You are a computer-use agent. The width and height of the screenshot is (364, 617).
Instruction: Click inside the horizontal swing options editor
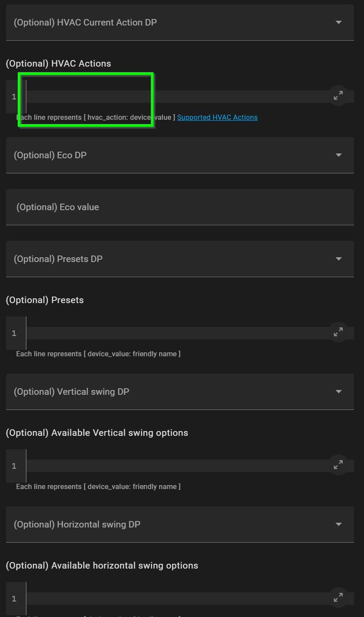point(177,598)
